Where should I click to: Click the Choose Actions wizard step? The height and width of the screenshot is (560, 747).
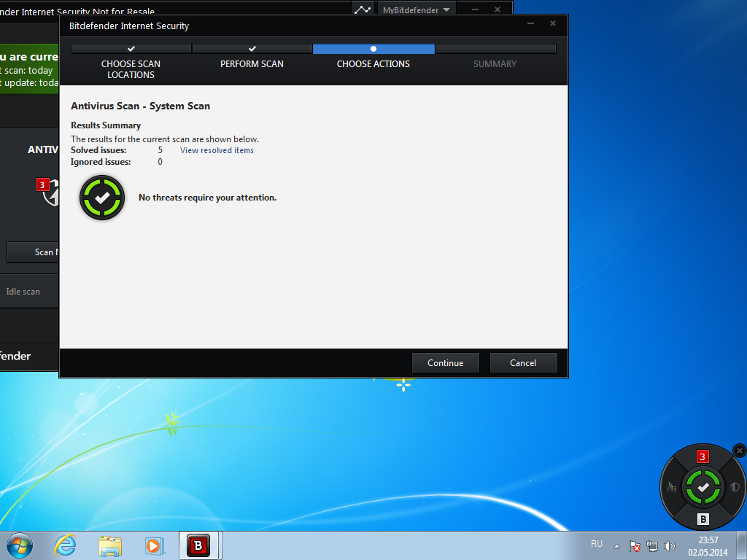point(373,63)
